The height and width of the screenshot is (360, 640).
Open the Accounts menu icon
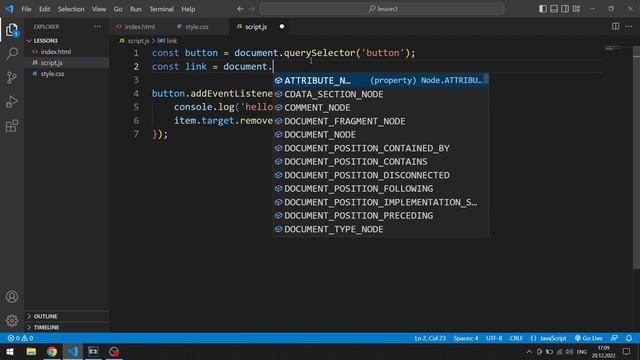12,297
